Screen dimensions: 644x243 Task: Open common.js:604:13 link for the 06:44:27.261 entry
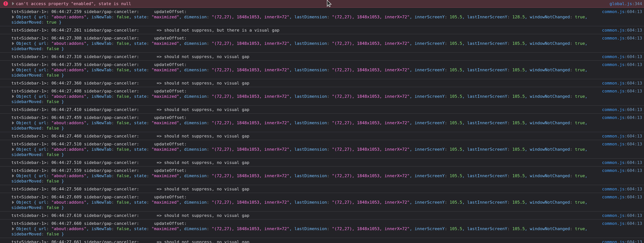click(622, 30)
